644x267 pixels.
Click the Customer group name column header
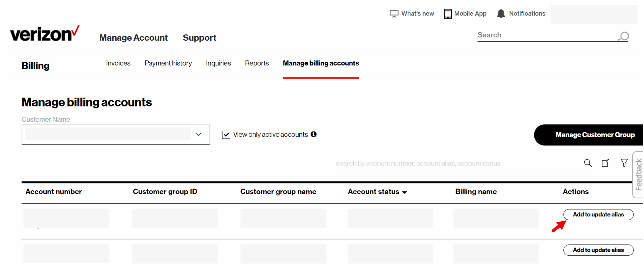pos(278,192)
